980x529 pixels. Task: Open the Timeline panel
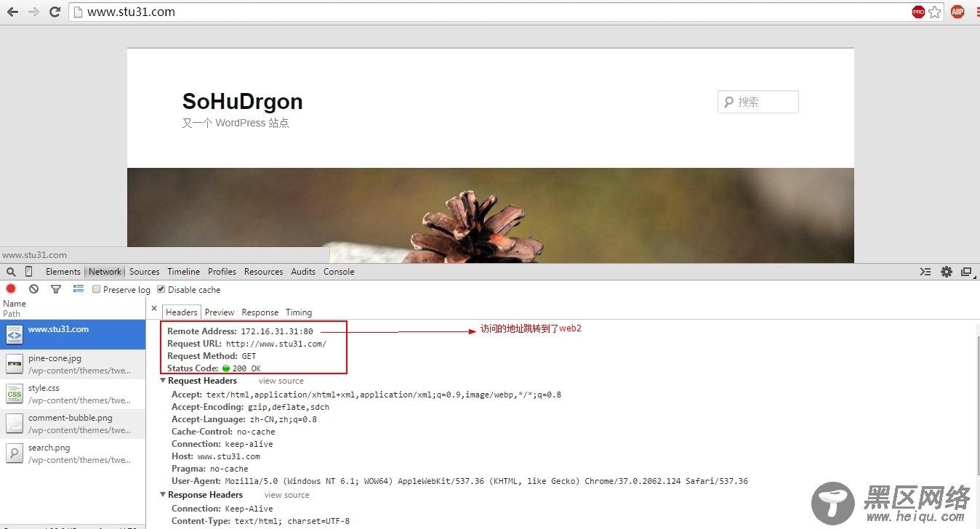184,272
